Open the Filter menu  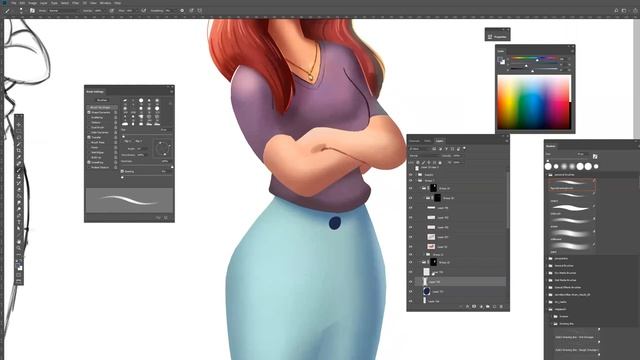76,3
